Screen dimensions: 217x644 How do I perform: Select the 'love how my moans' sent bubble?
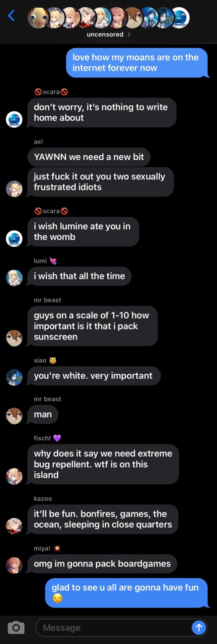click(x=137, y=63)
